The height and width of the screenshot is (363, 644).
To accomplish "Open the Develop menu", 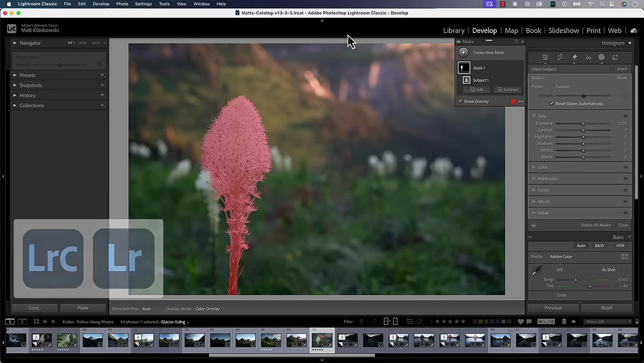I will coord(101,4).
